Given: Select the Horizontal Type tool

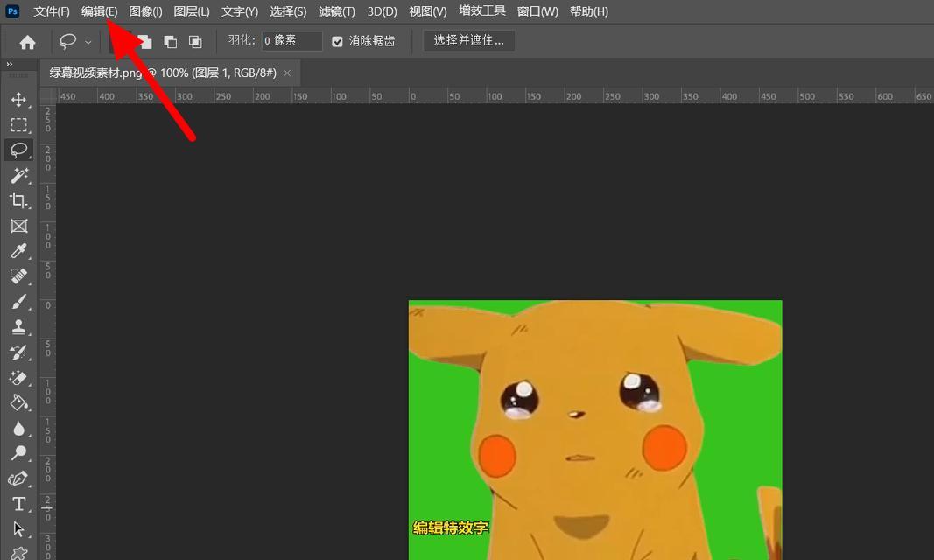Looking at the screenshot, I should point(18,504).
